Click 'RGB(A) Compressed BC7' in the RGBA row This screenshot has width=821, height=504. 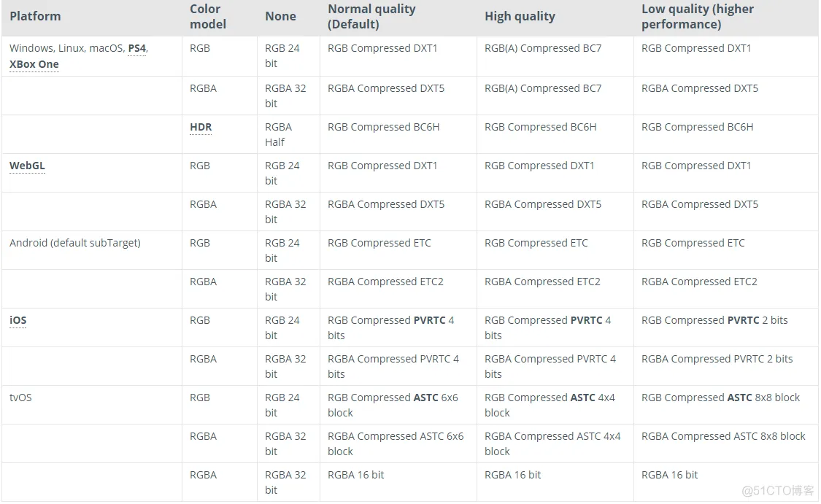tap(543, 88)
